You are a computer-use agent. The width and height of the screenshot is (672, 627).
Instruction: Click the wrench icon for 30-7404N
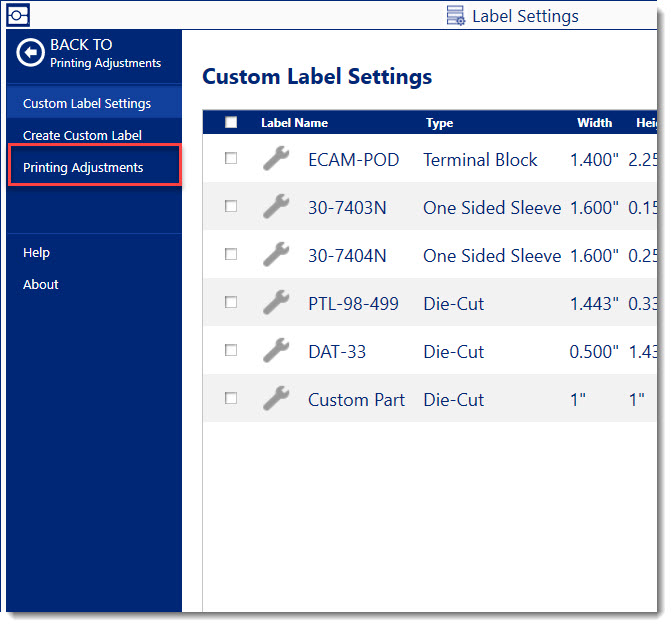click(x=276, y=255)
